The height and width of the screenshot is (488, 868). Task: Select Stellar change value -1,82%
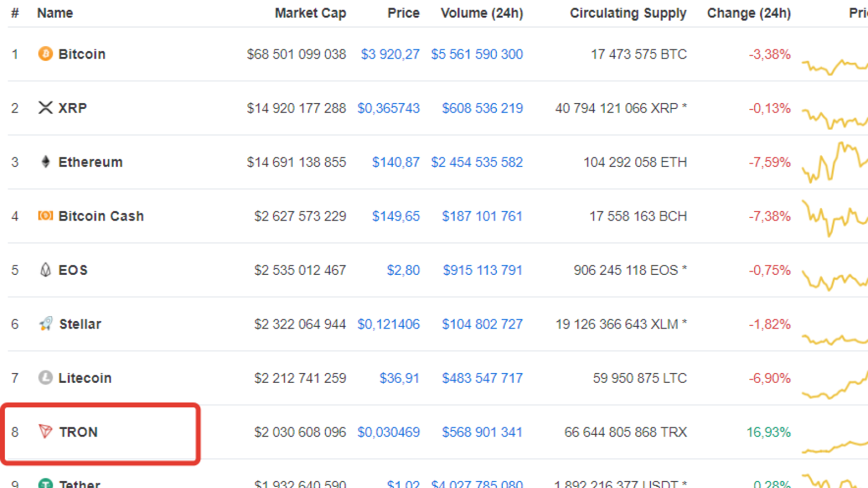[x=770, y=324]
